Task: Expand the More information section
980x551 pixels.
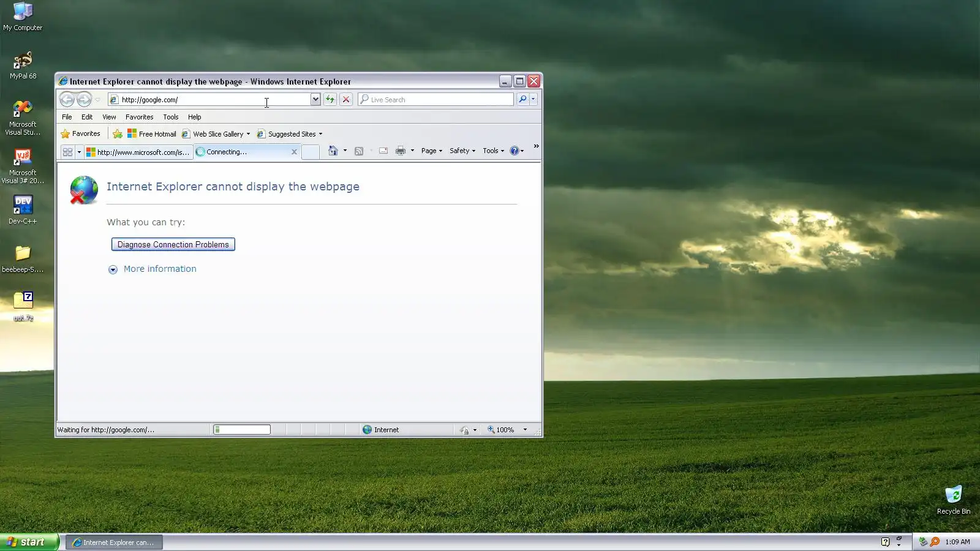Action: (x=113, y=269)
